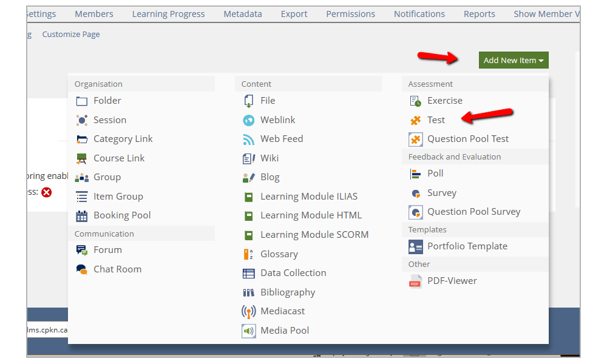Click the red X status icon
This screenshot has width=607, height=364.
(47, 192)
